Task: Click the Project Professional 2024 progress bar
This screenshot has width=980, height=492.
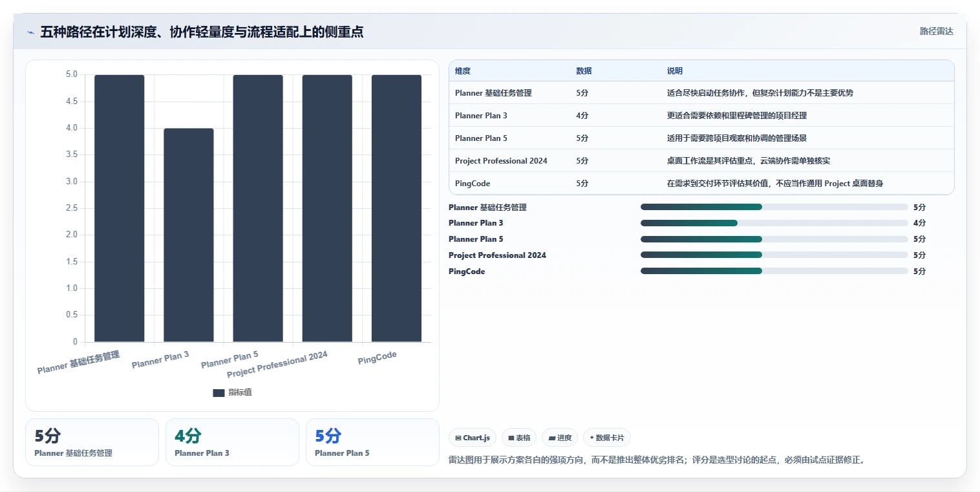Action: tap(774, 255)
